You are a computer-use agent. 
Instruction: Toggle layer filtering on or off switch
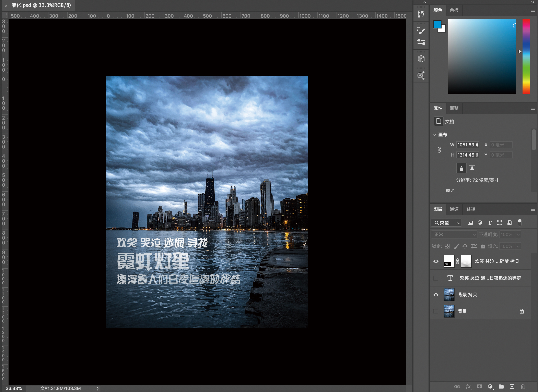pos(519,222)
